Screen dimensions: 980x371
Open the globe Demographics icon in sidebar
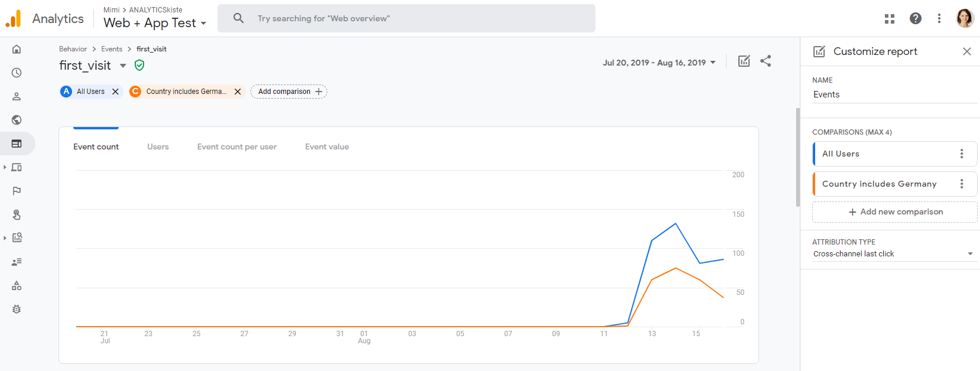coord(17,120)
